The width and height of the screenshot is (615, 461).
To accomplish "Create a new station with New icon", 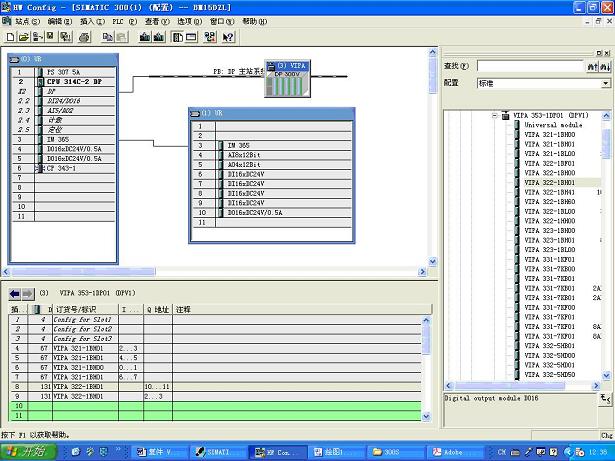I will click(11, 37).
